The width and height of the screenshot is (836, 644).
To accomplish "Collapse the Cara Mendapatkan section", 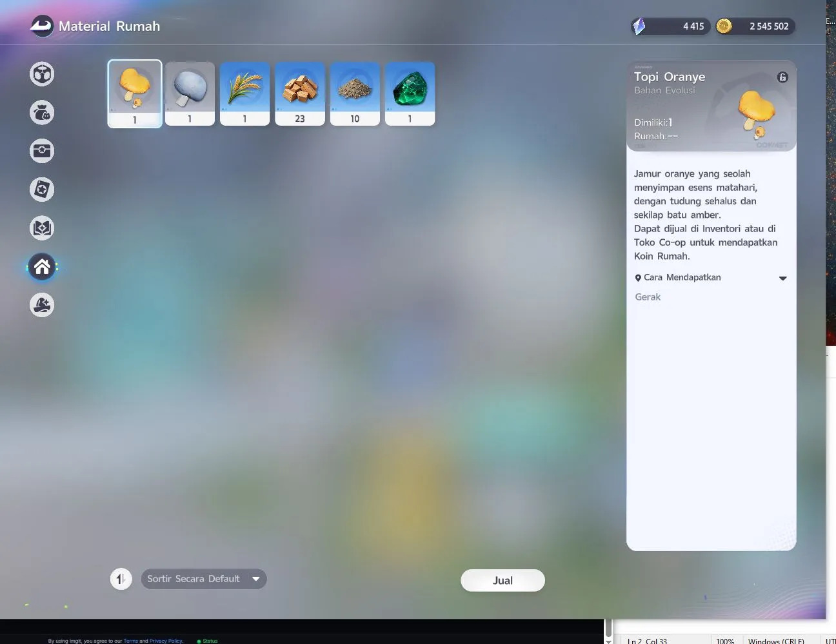I will click(782, 278).
